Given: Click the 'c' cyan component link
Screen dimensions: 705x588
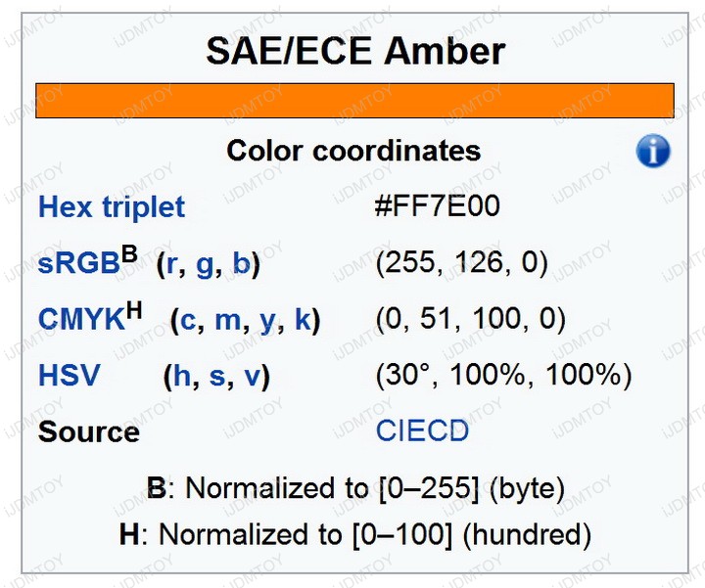Looking at the screenshot, I should (188, 321).
